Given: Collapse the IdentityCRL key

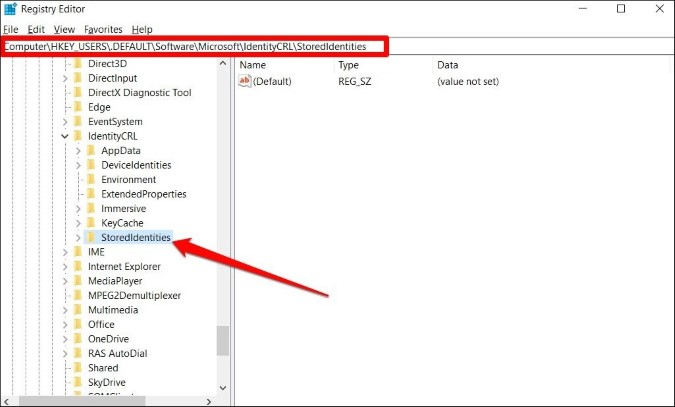Looking at the screenshot, I should (65, 136).
